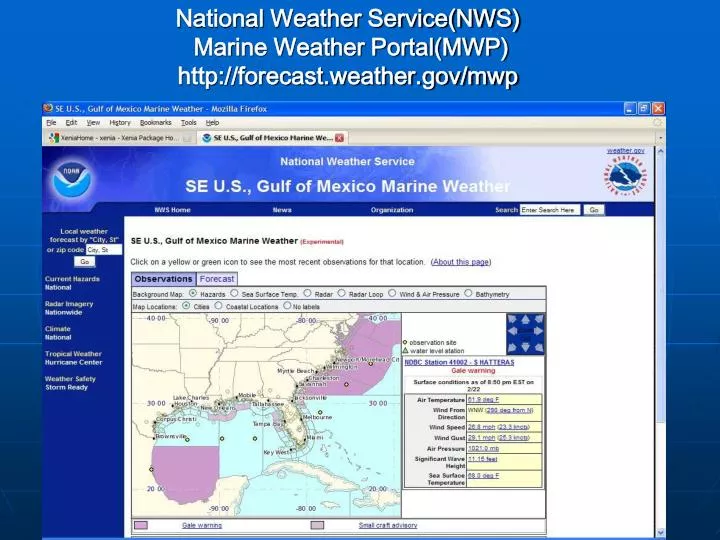This screenshot has width=720, height=540.
Task: Click Air Temperature value link
Action: pos(483,399)
